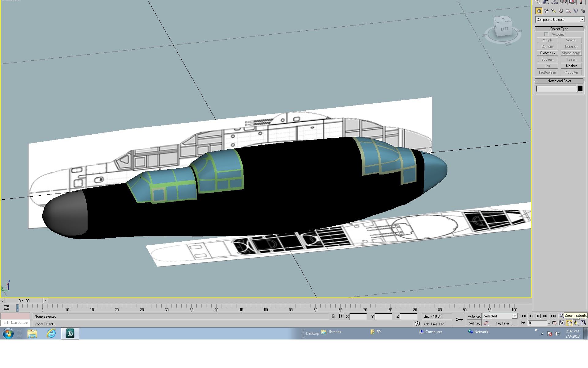Click the Mesher button
The height and width of the screenshot is (368, 588).
[571, 66]
